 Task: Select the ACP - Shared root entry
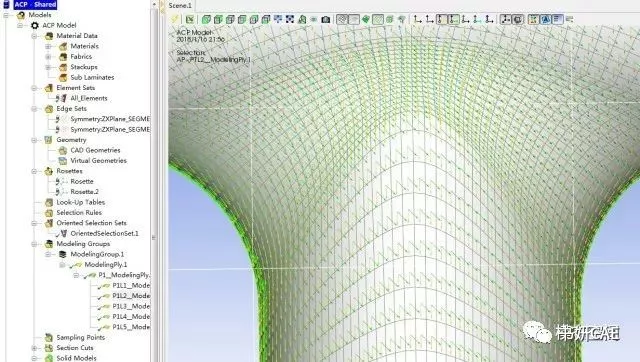coord(35,4)
